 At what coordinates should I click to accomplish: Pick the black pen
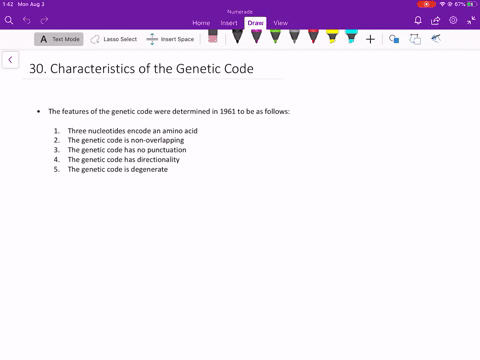tap(237, 36)
